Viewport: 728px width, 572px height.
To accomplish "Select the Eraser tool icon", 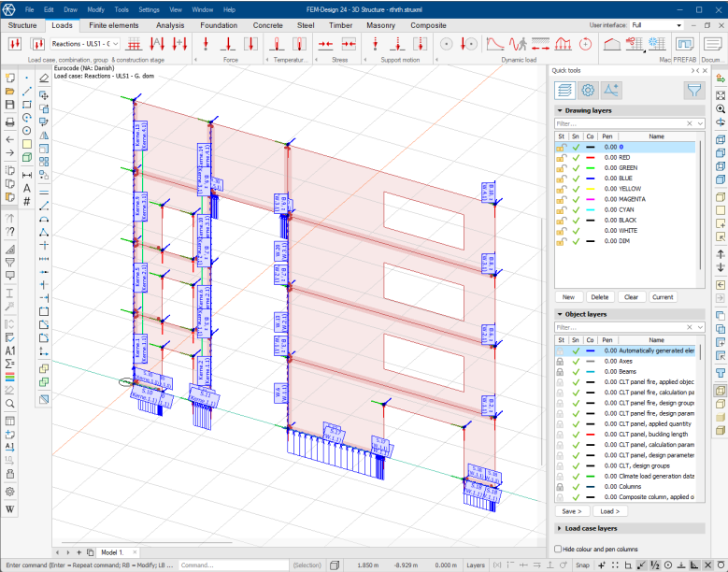I will click(x=44, y=78).
